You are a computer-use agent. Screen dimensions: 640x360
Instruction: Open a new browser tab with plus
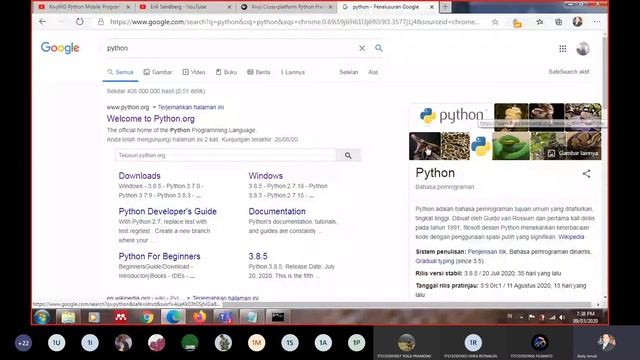pos(445,7)
